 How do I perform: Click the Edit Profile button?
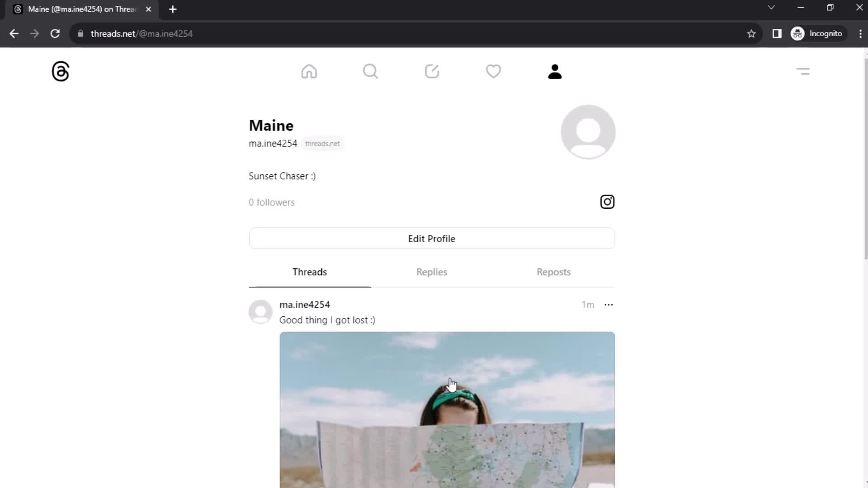pyautogui.click(x=432, y=238)
